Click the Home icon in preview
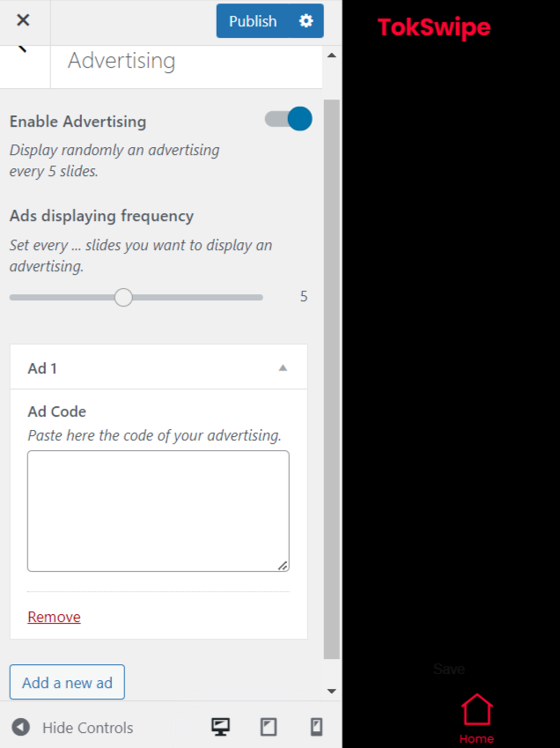The width and height of the screenshot is (560, 748). pyautogui.click(x=476, y=709)
